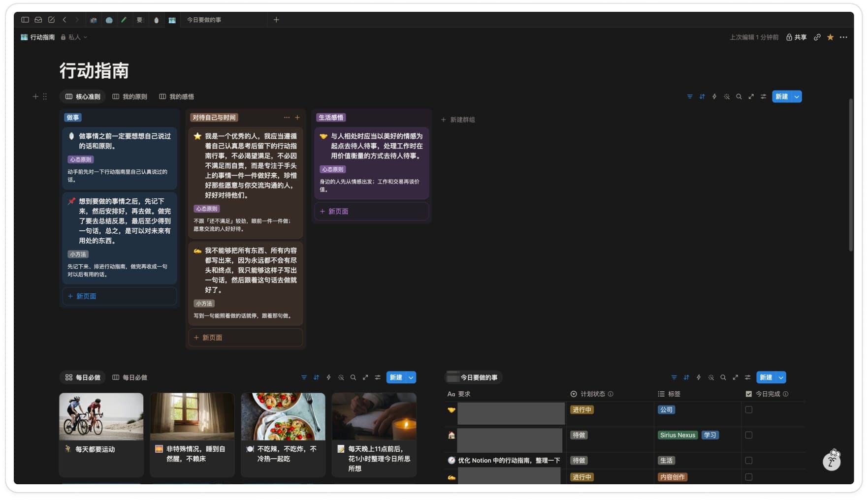The height and width of the screenshot is (500, 868).
Task: Switch to 我的感悟 tab
Action: tap(176, 96)
